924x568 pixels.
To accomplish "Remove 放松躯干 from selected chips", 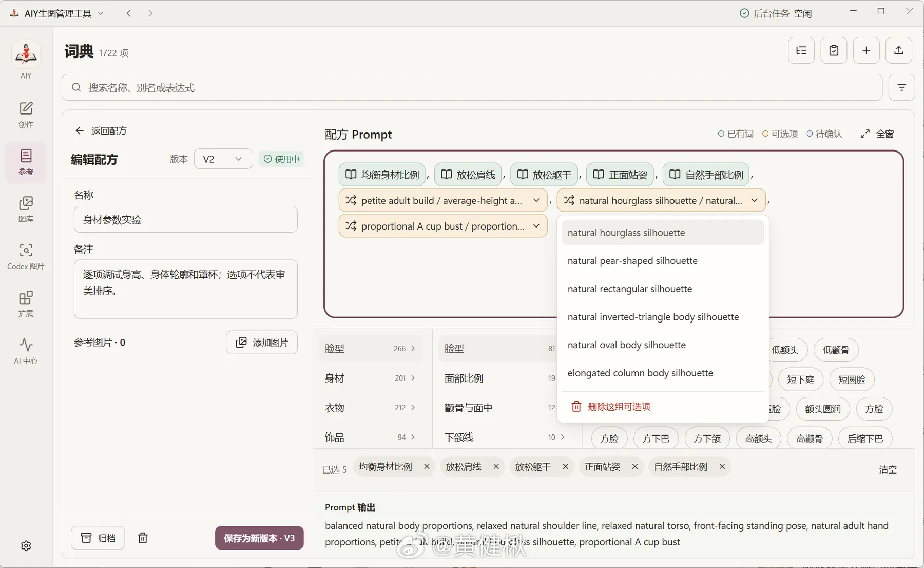I will (x=565, y=466).
